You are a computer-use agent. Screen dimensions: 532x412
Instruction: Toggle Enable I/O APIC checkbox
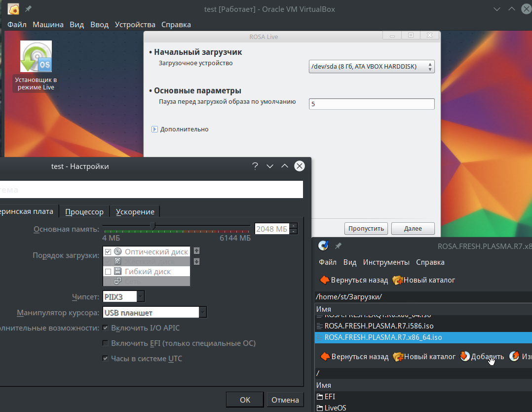coord(105,328)
